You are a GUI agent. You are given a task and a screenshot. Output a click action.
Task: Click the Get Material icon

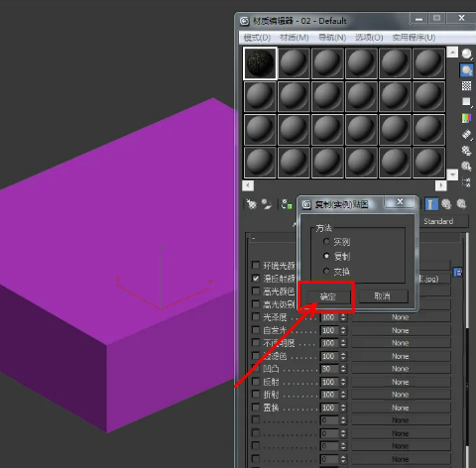[x=251, y=204]
